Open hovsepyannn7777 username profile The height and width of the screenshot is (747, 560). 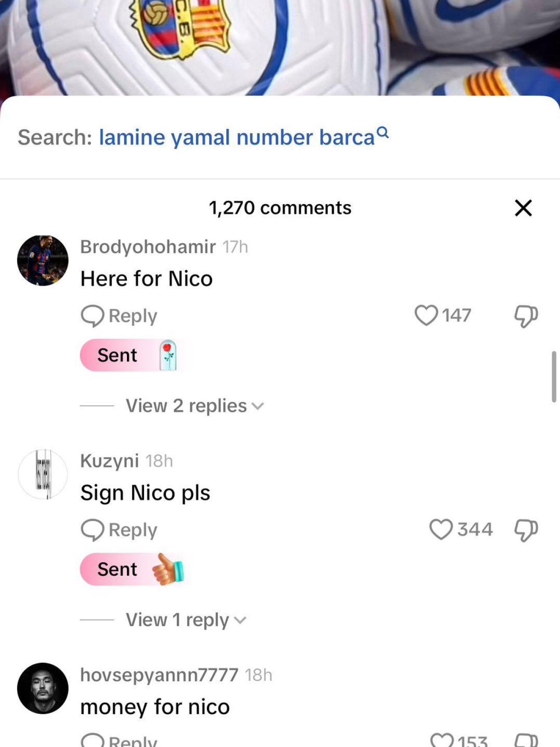point(159,675)
